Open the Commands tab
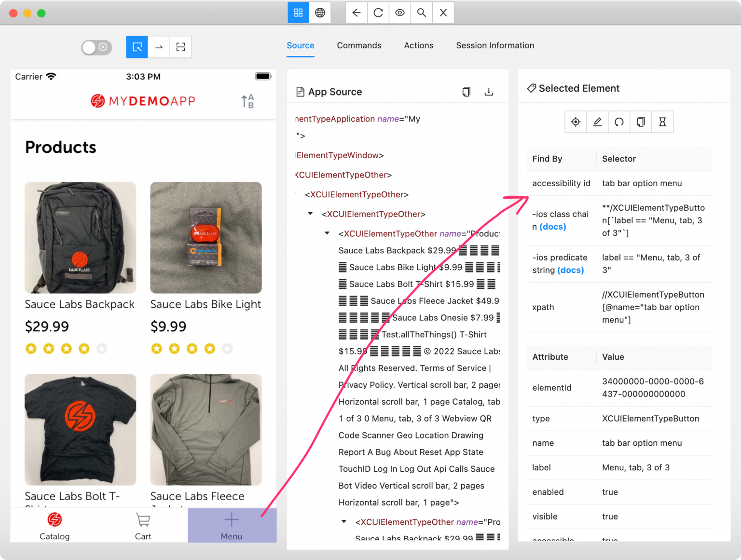 [359, 45]
